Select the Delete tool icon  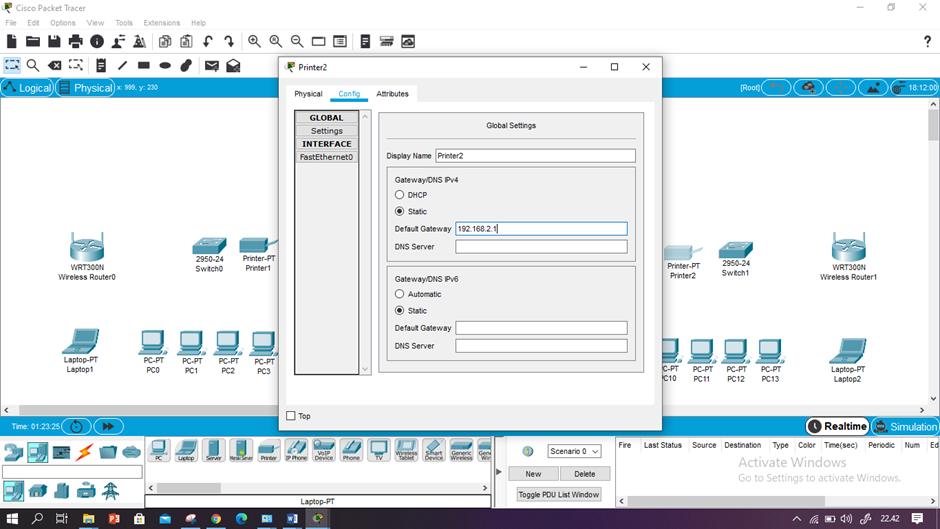click(55, 65)
